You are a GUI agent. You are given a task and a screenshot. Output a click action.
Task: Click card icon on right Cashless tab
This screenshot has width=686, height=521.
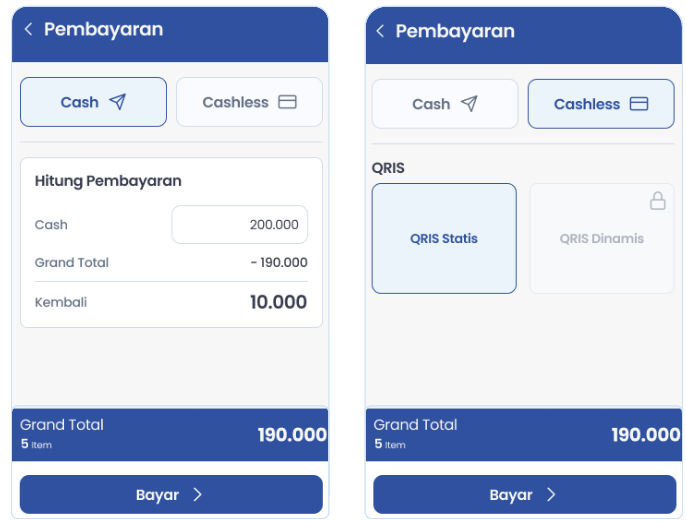(x=639, y=104)
